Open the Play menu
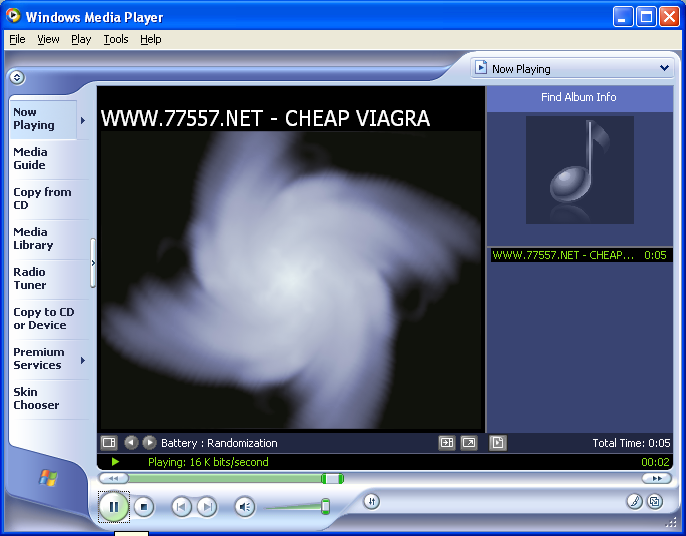Screen dimensions: 686x536 [81, 39]
